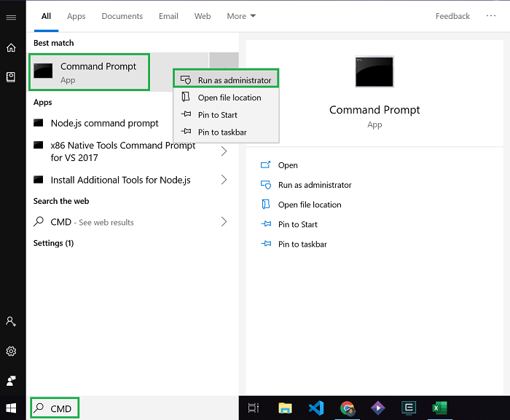Expand the CMD web results chevron
This screenshot has height=420, width=510.
pyautogui.click(x=224, y=222)
